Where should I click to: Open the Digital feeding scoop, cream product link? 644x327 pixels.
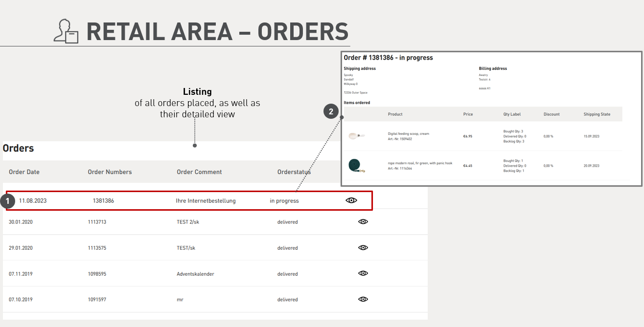[x=408, y=133]
